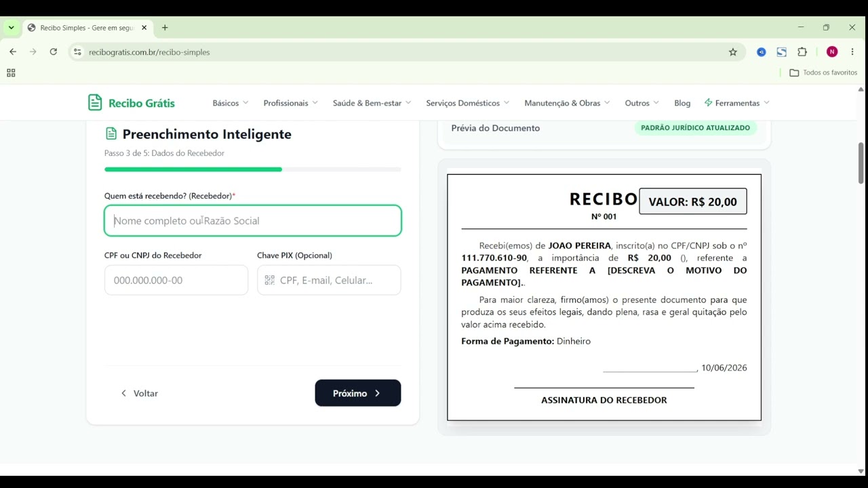Click the Nº 001 receipt number
Viewport: 868px width, 488px height.
click(604, 217)
